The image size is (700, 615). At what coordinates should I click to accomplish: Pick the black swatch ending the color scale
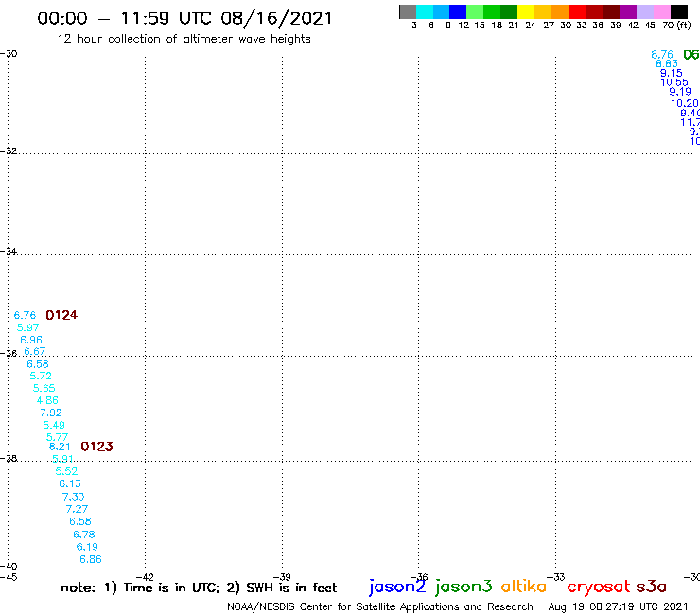[x=678, y=11]
